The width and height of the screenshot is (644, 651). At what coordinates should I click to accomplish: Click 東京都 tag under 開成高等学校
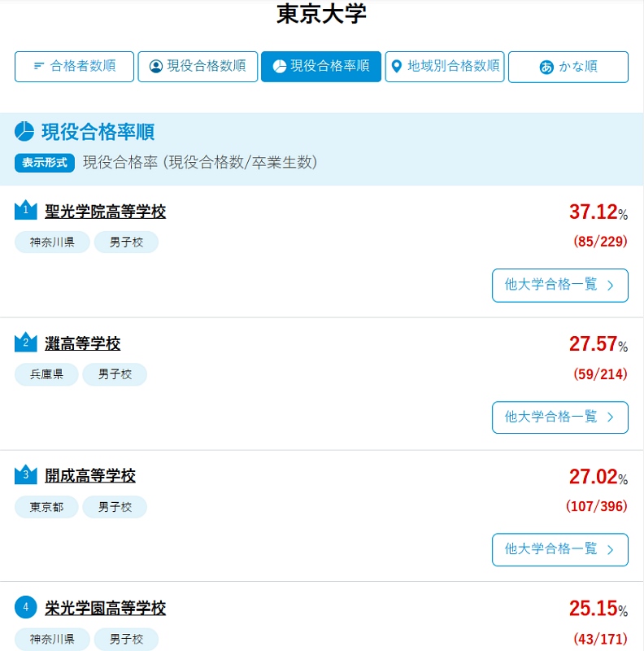(x=46, y=507)
